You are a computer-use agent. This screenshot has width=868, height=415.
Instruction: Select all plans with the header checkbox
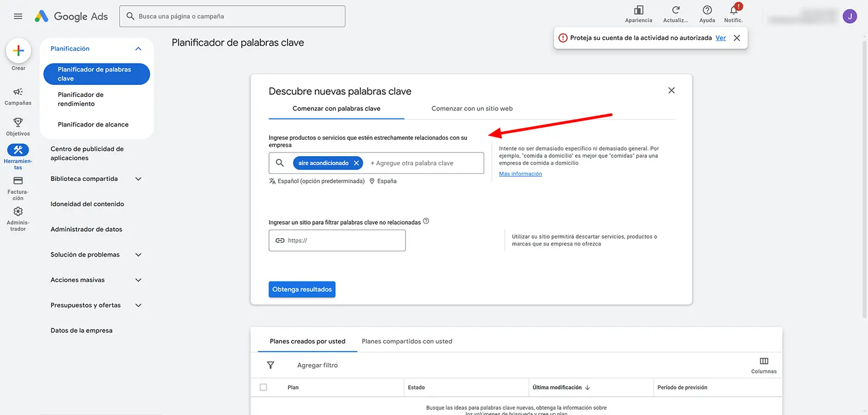click(263, 387)
